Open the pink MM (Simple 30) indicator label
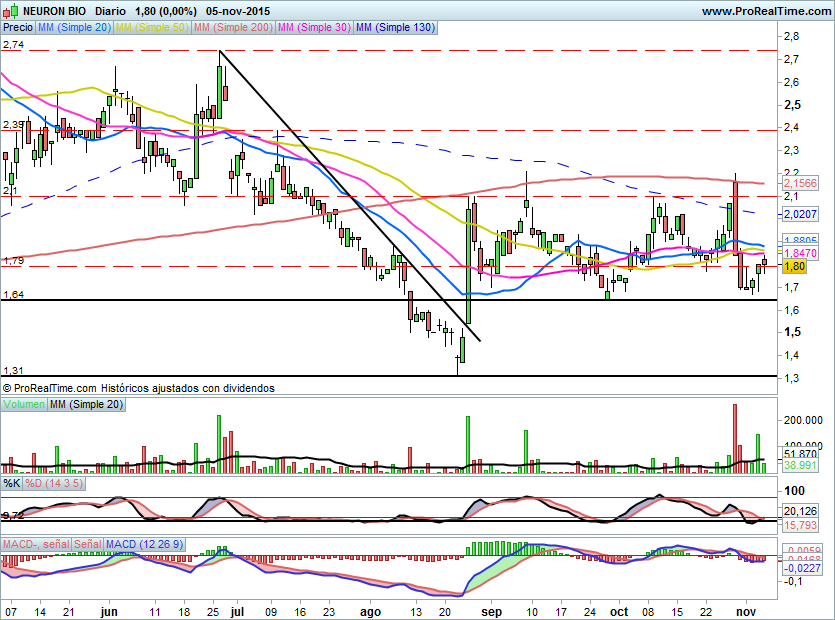 coord(313,28)
